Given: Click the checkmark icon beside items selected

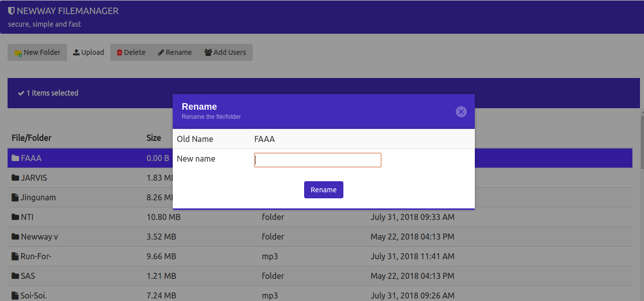Looking at the screenshot, I should pos(21,93).
